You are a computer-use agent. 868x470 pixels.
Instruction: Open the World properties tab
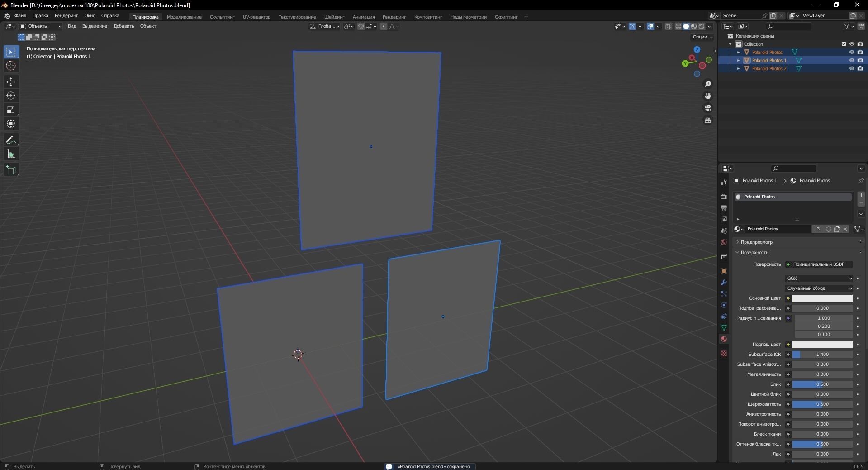(x=724, y=242)
